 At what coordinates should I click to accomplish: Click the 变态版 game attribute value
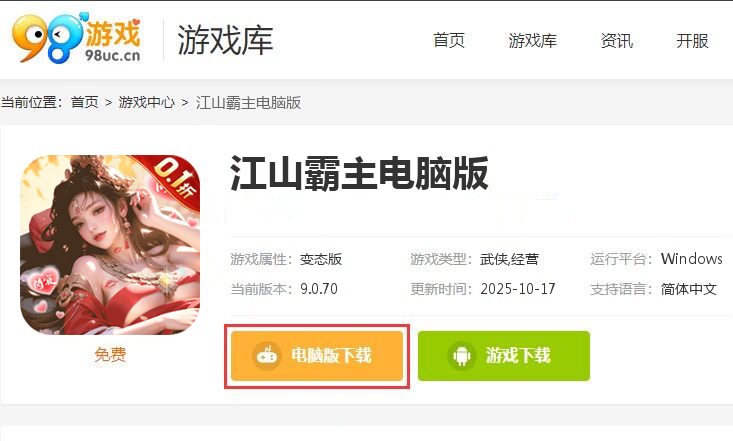coord(321,259)
